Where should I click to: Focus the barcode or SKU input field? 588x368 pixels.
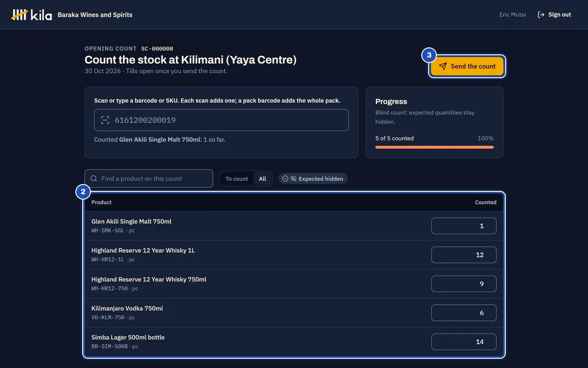click(x=221, y=120)
